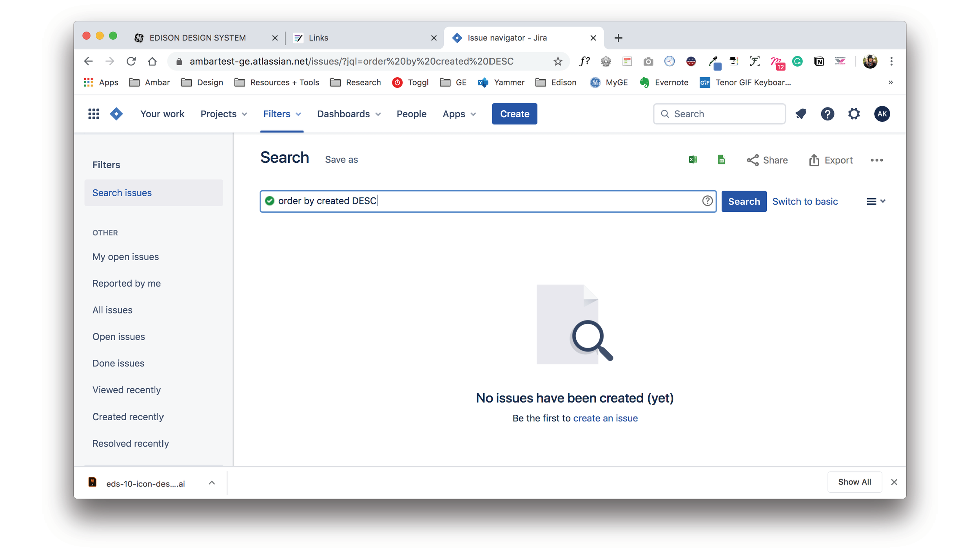Go back in browser history
The height and width of the screenshot is (552, 980).
click(x=89, y=61)
